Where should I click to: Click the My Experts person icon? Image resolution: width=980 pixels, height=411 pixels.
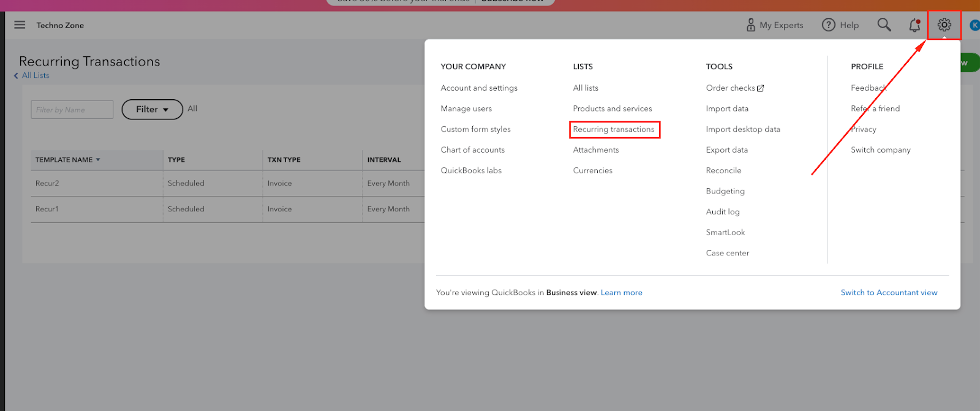(750, 25)
